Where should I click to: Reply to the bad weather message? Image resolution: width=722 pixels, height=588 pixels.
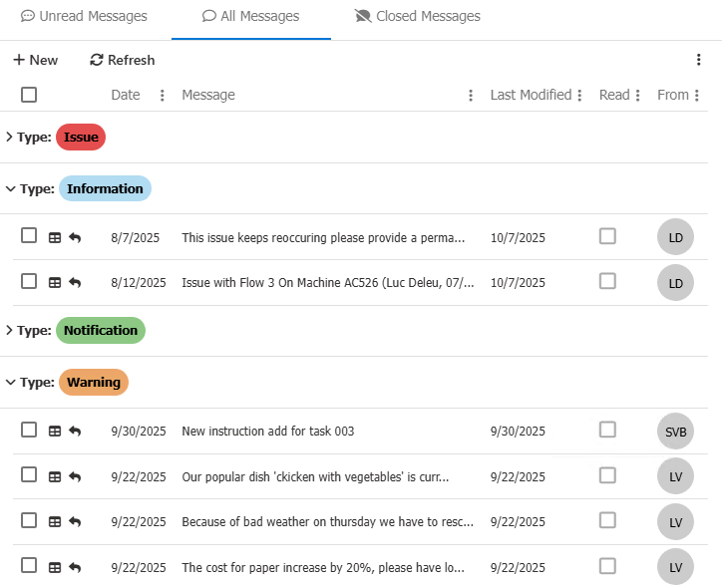[x=75, y=522]
